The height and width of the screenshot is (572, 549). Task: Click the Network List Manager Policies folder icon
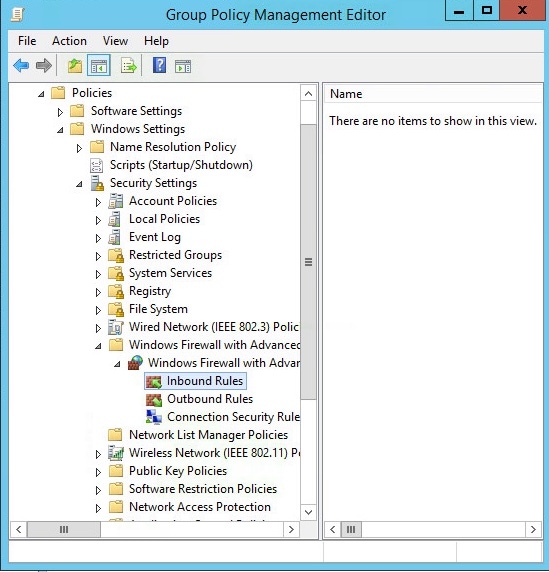[116, 435]
